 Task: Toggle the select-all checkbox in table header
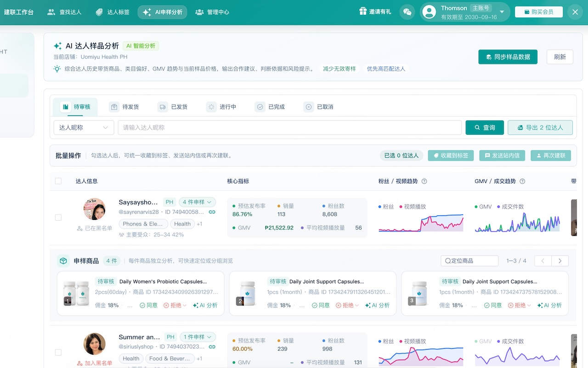pyautogui.click(x=58, y=181)
